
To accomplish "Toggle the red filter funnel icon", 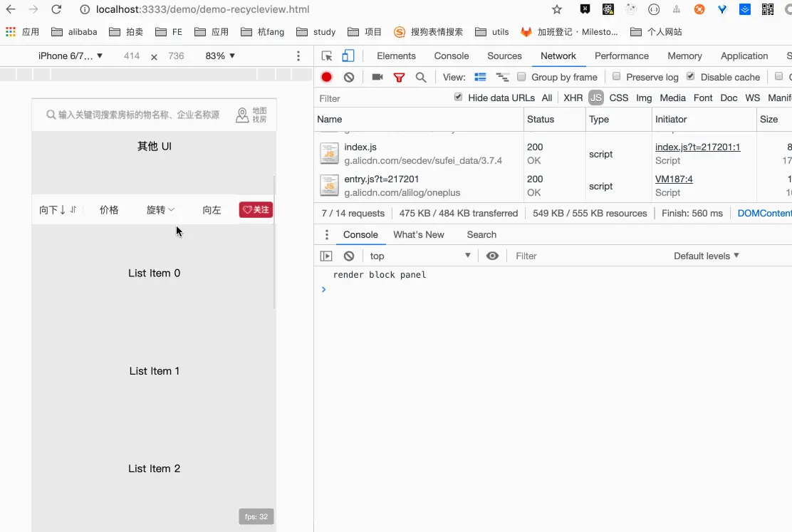I will click(x=399, y=78).
